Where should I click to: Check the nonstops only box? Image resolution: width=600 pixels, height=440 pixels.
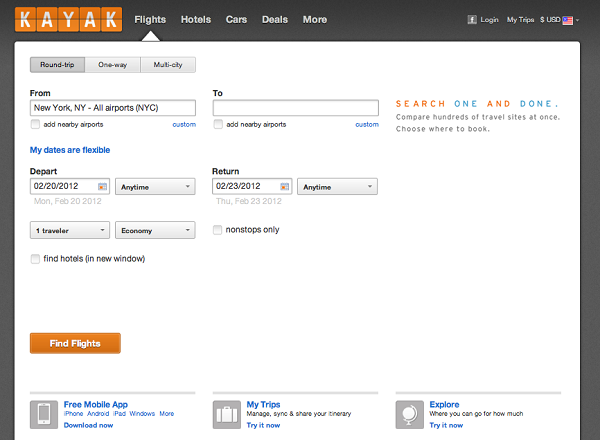pos(217,230)
